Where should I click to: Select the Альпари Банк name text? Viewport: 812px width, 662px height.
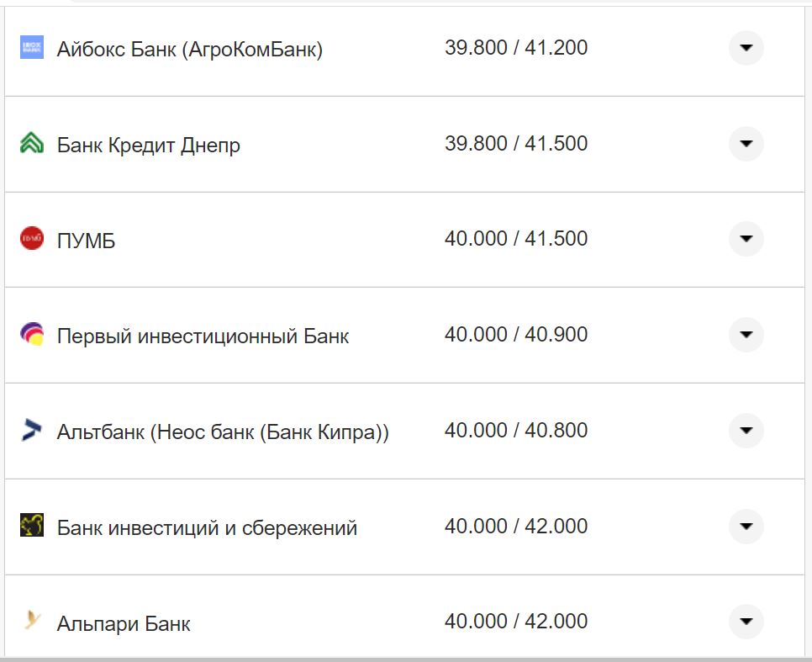124,624
